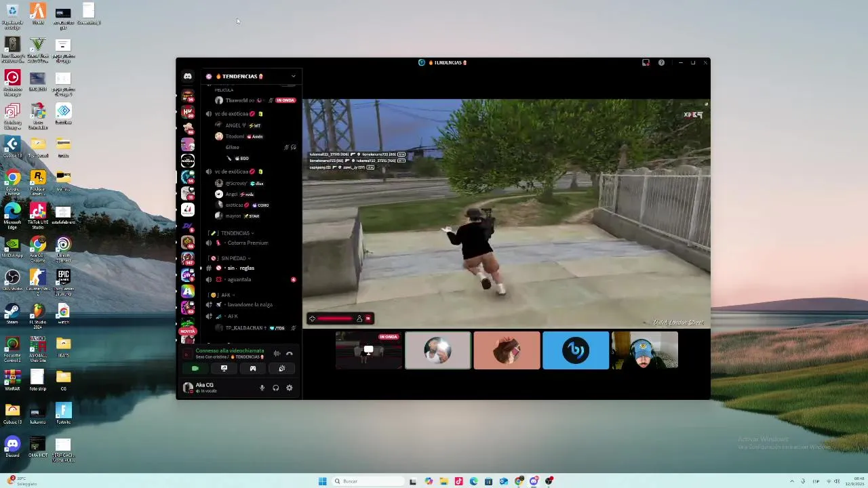Viewport: 868px width, 488px height.
Task: Open the Discord help question mark icon
Action: coord(661,62)
